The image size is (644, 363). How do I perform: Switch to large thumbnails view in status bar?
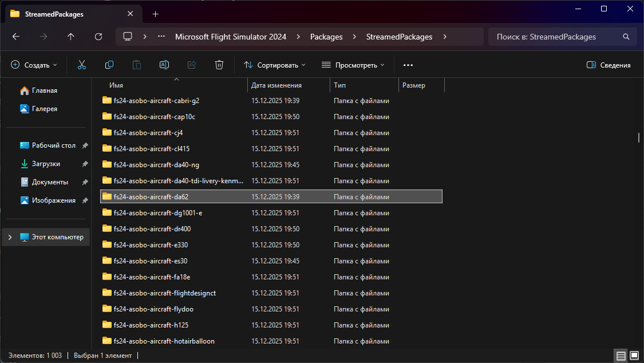(x=634, y=356)
